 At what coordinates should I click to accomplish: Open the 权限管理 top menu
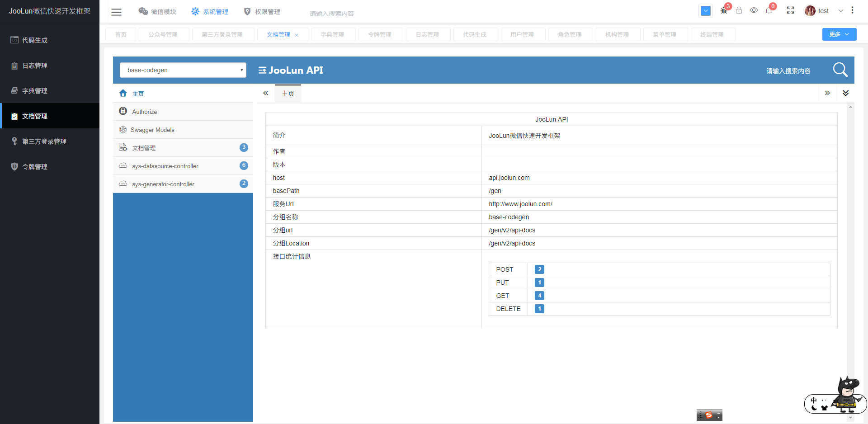coord(262,11)
